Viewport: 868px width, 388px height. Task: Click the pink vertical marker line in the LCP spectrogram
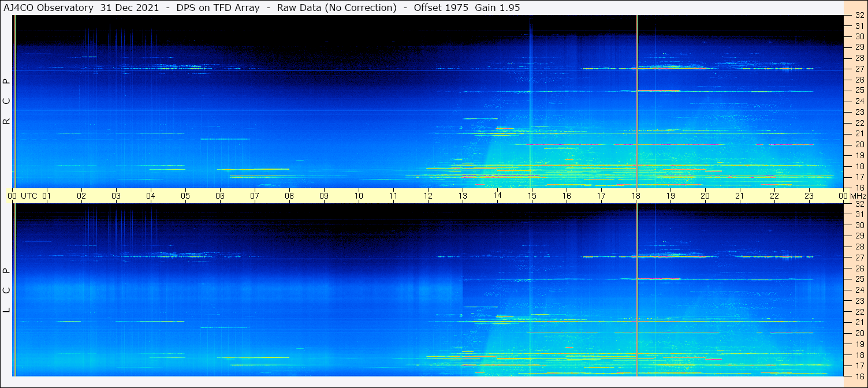637,290
